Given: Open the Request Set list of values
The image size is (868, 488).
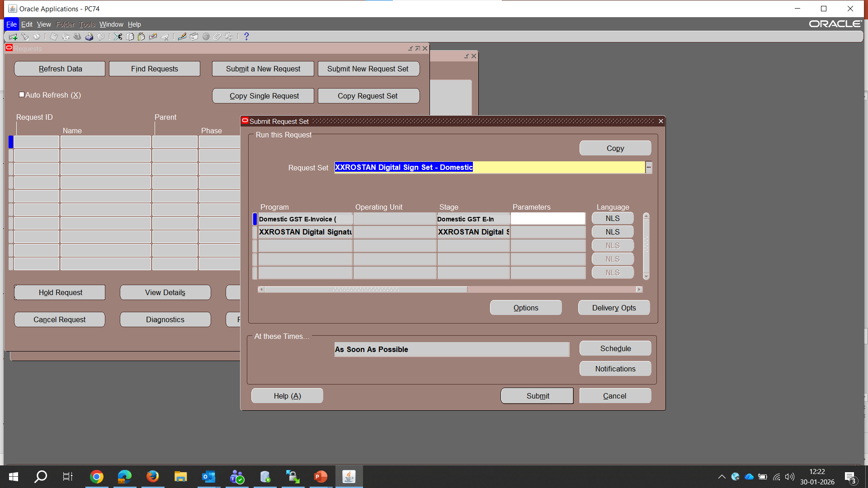Looking at the screenshot, I should (649, 168).
